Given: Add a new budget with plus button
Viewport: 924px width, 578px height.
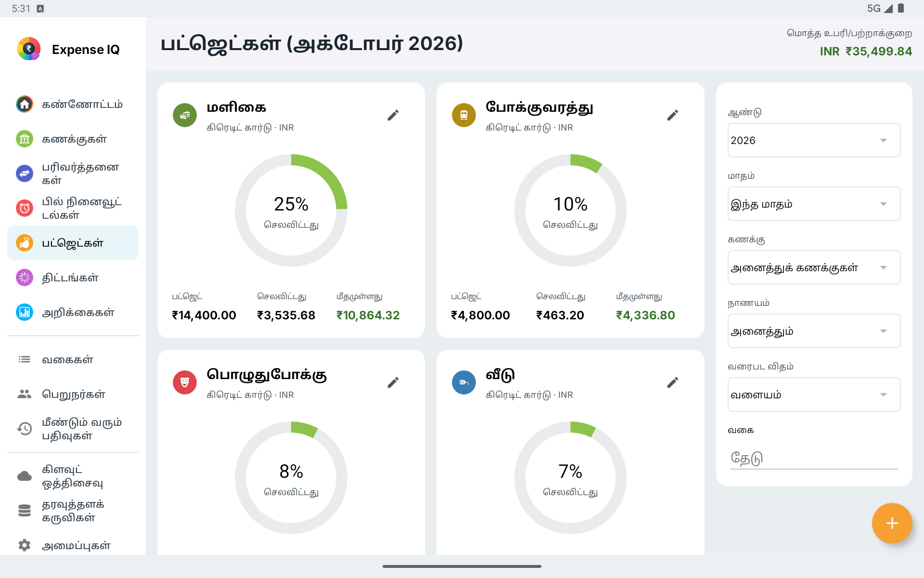Looking at the screenshot, I should [892, 523].
